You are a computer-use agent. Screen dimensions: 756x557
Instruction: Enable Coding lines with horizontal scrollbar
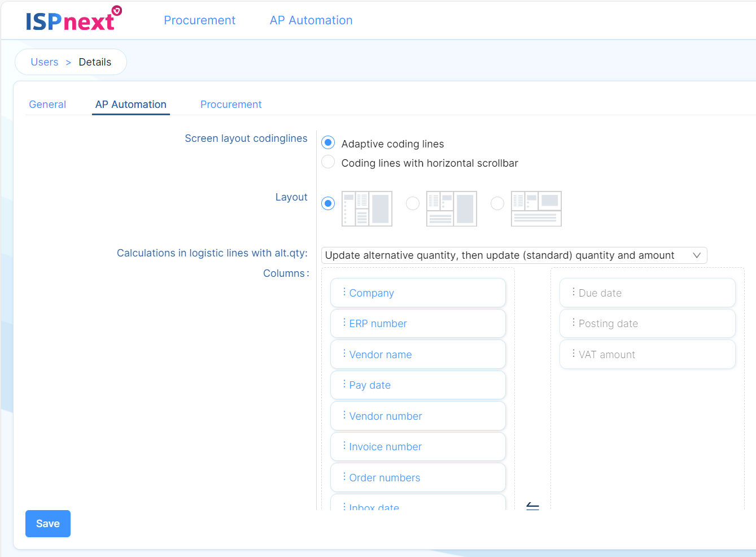328,162
